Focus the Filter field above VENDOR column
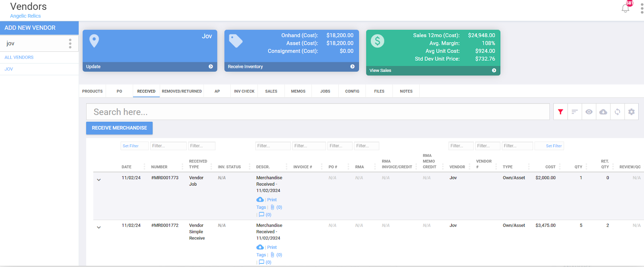The width and height of the screenshot is (644, 267). (461, 146)
